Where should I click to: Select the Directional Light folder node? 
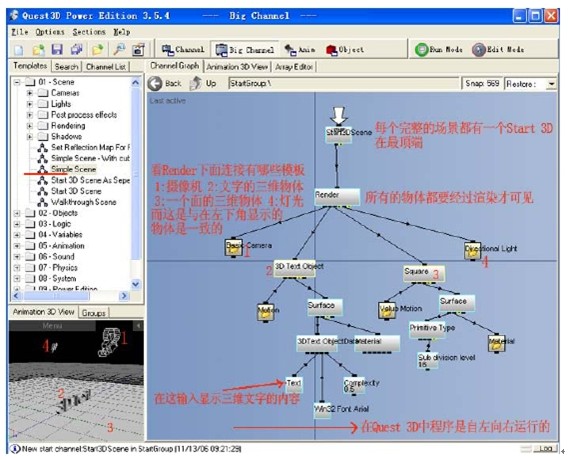(x=472, y=251)
